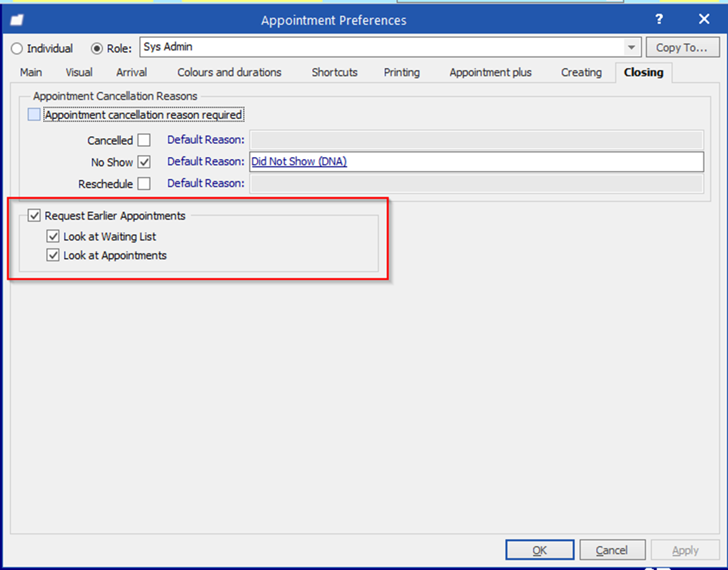Go to the Printing tab
This screenshot has height=570, width=728.
[x=401, y=72]
